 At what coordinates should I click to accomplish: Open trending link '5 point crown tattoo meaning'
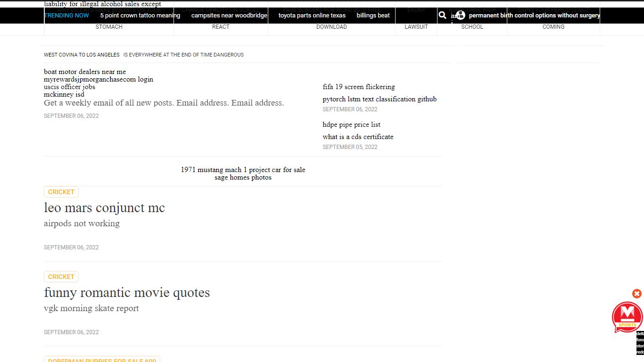140,16
